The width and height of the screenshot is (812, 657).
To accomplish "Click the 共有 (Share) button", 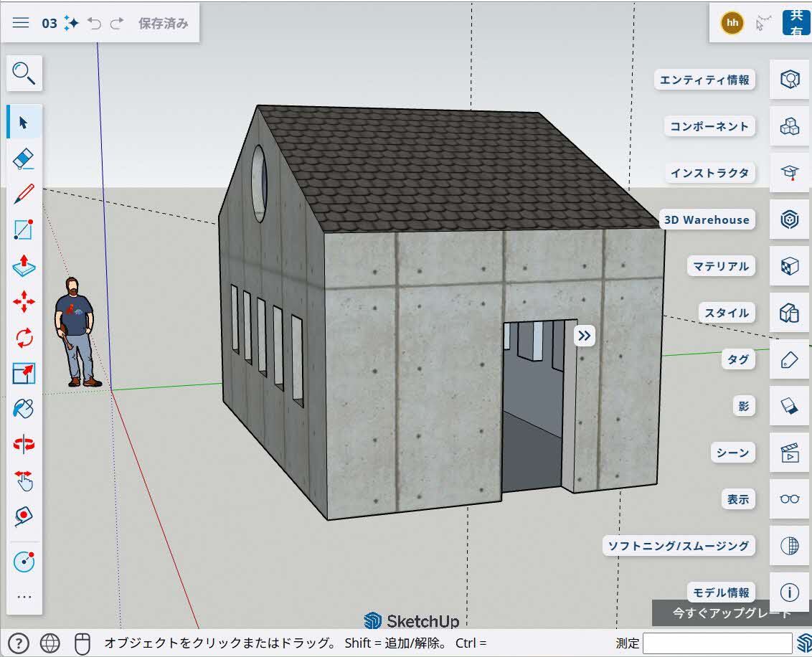I will coord(796,22).
